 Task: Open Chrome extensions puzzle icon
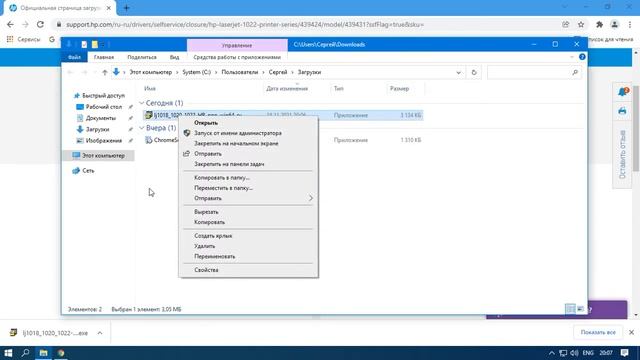point(599,24)
